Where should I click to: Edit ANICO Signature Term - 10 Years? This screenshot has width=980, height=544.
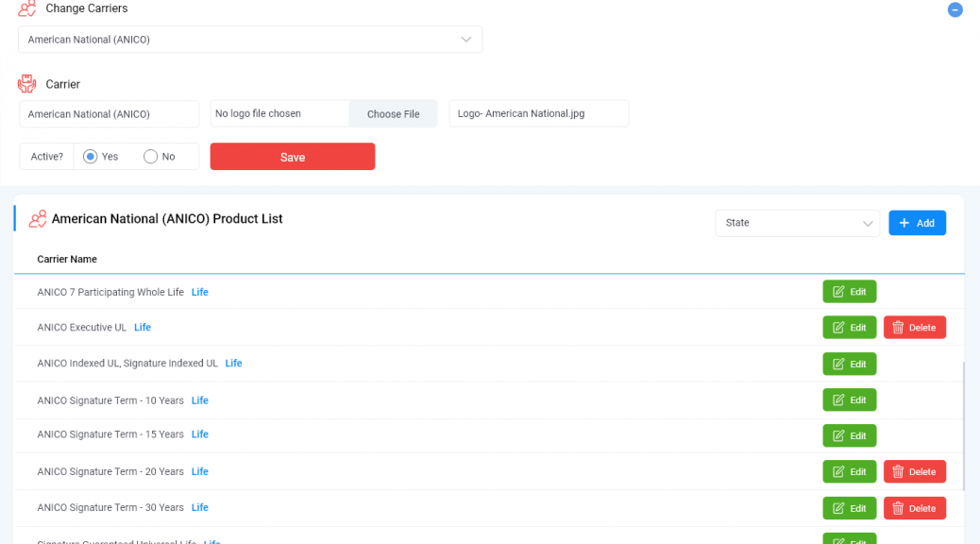coord(850,400)
